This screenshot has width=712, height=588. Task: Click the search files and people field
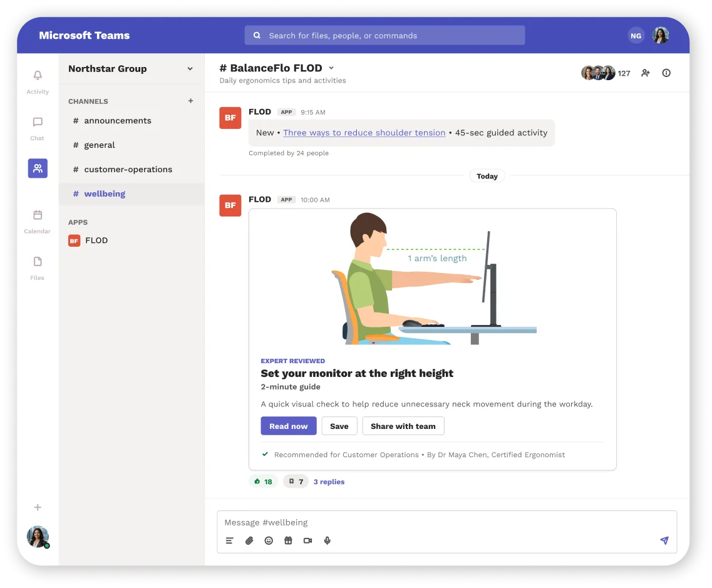pos(384,36)
